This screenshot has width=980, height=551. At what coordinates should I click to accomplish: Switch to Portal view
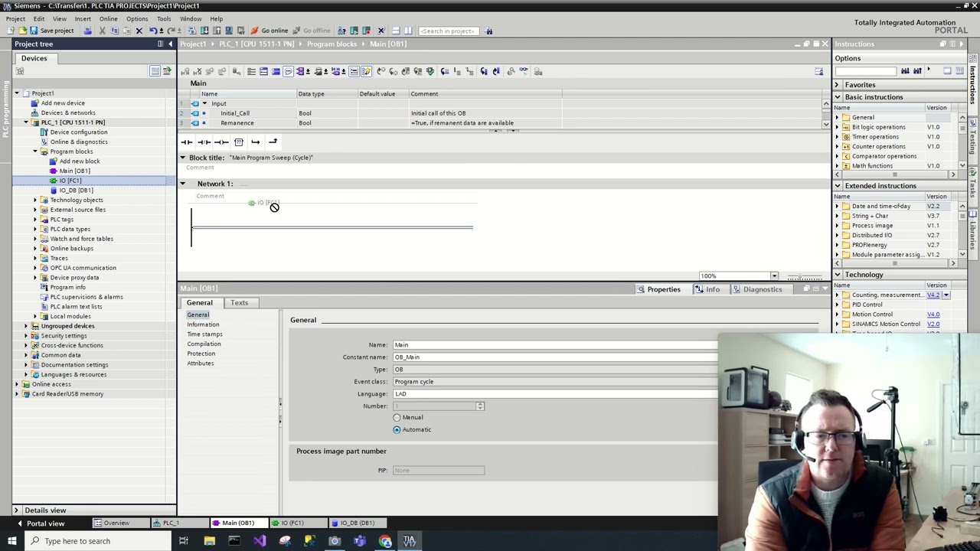(x=41, y=523)
